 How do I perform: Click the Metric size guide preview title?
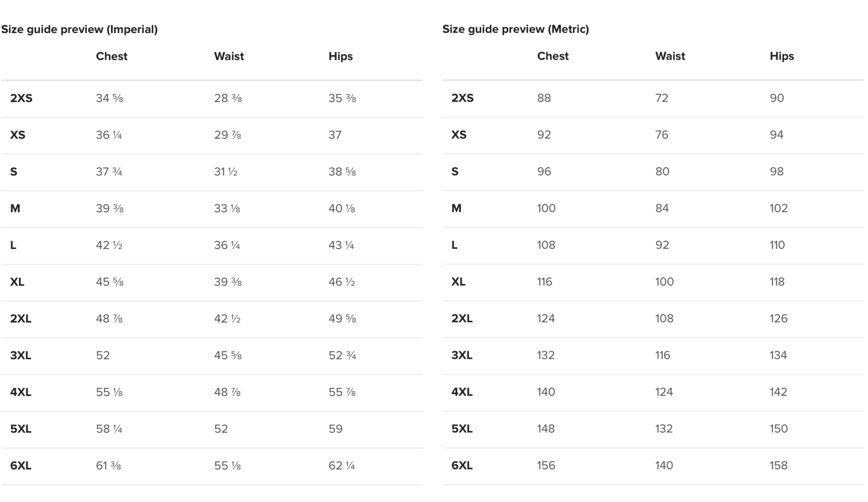tap(515, 29)
